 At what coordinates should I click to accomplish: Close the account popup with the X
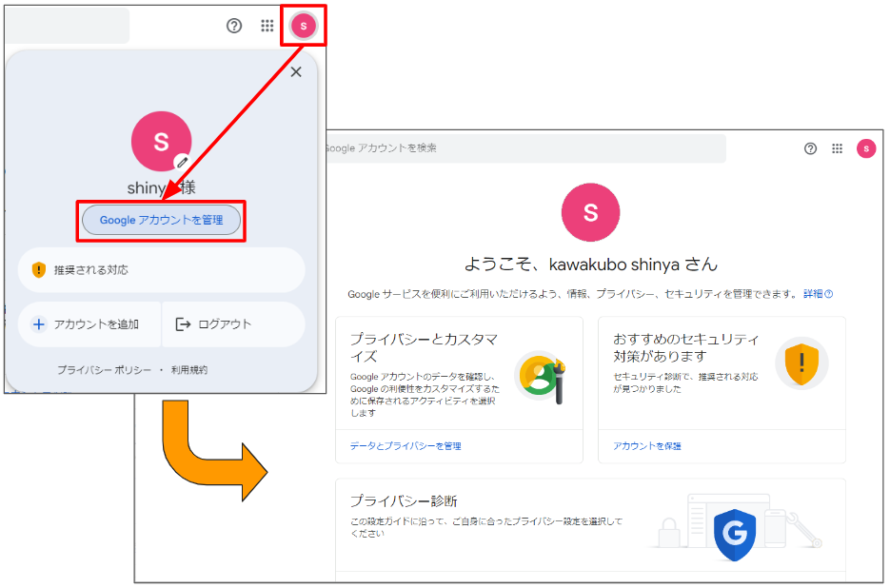296,72
